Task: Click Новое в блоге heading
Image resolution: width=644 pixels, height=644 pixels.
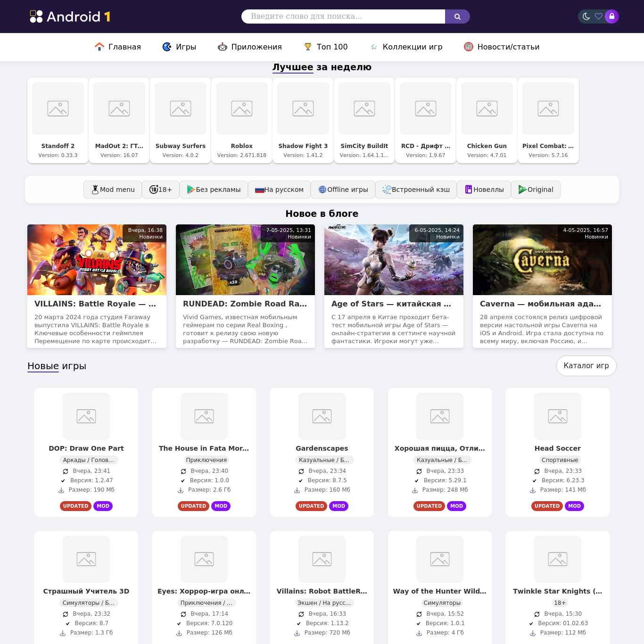Action: click(322, 214)
